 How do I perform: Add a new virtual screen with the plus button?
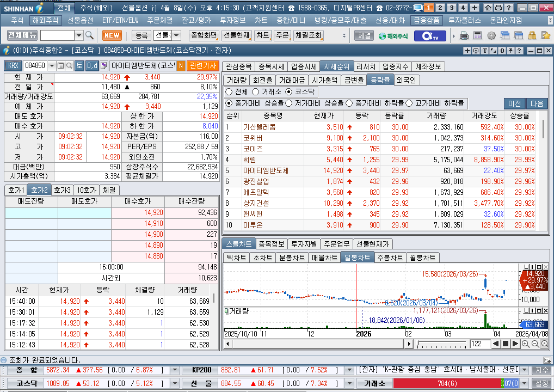(475, 8)
